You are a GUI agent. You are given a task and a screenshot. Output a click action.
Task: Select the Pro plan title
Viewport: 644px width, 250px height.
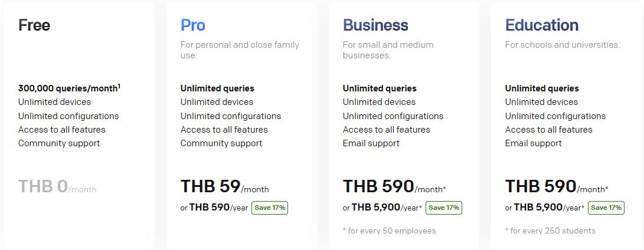tap(193, 25)
